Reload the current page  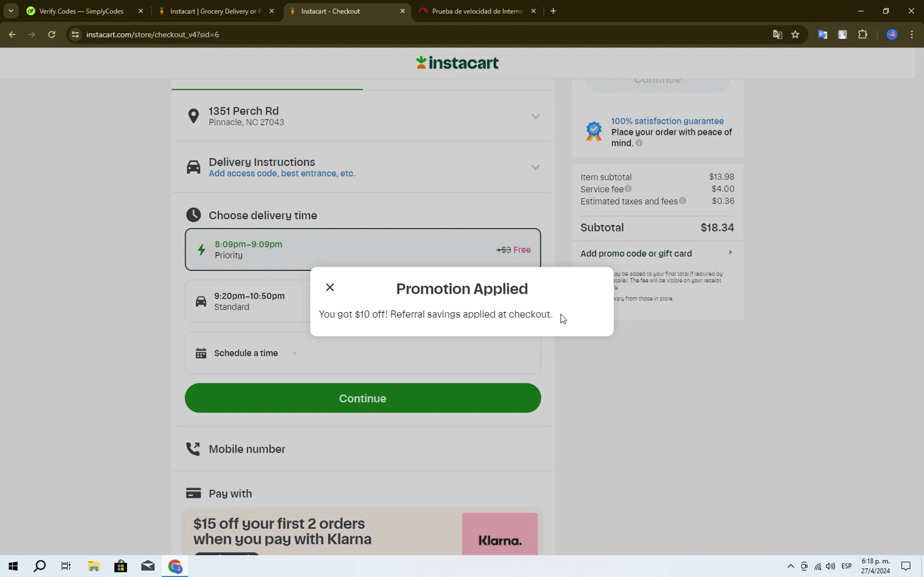(52, 34)
